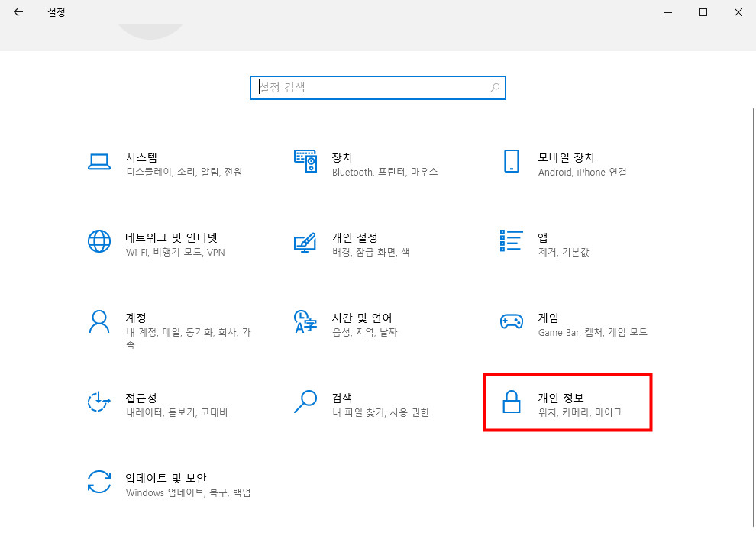756x539 pixels.
Task: Select the 게임 heading
Action: (548, 318)
